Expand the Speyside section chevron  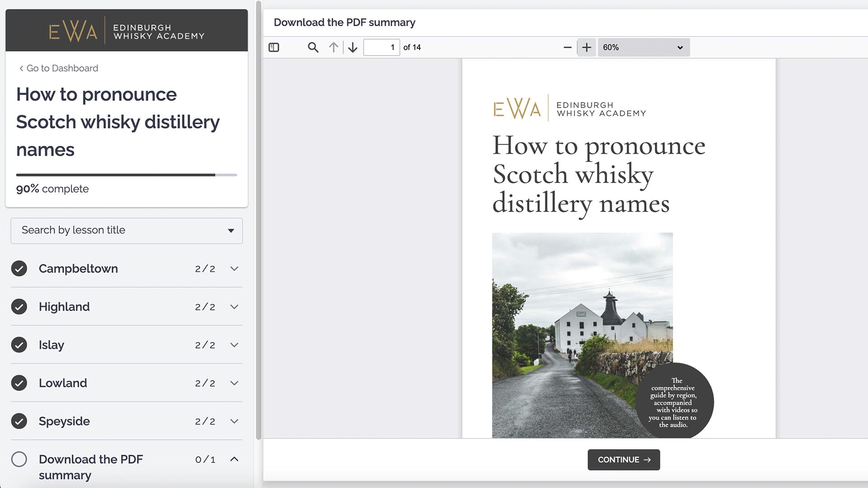[x=234, y=421]
